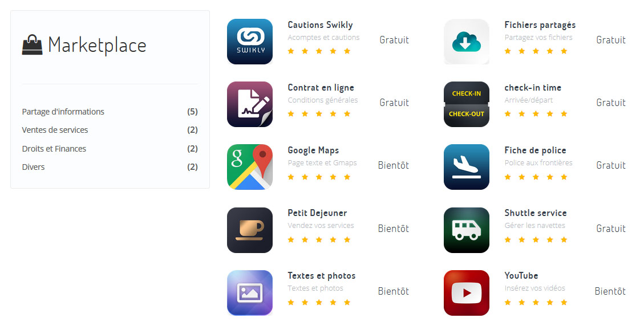
Task: Open the Petit Dejeuner coffee cup icon
Action: 250,230
